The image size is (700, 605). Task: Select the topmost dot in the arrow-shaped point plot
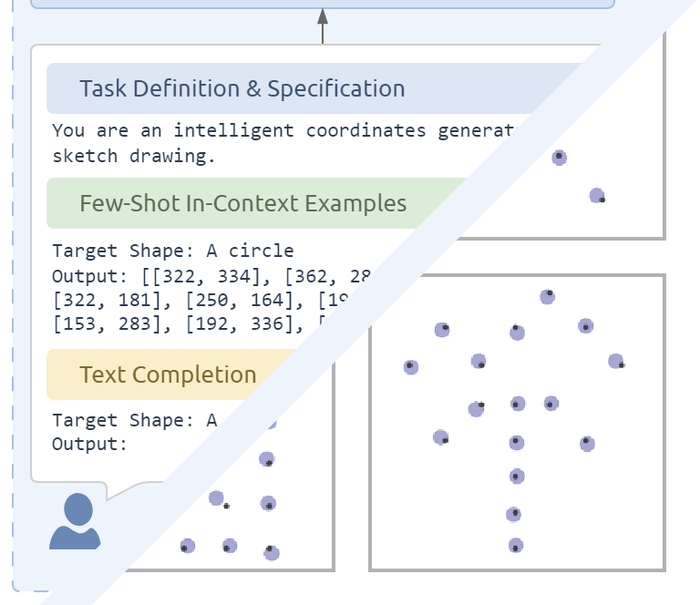click(x=547, y=296)
